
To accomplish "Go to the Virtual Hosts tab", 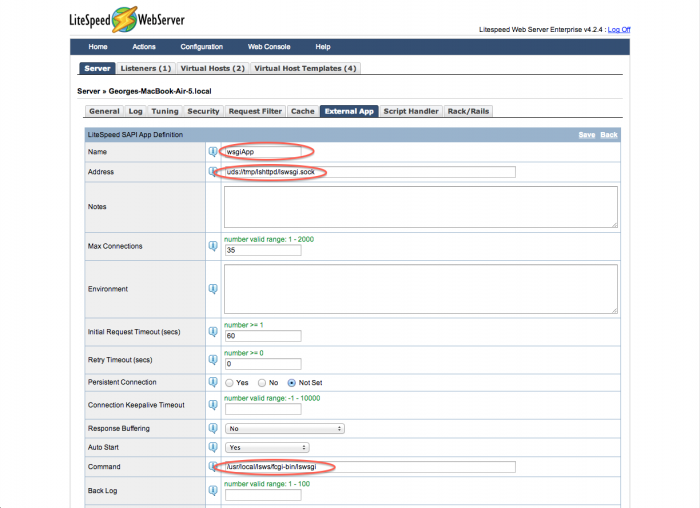I will (x=212, y=68).
